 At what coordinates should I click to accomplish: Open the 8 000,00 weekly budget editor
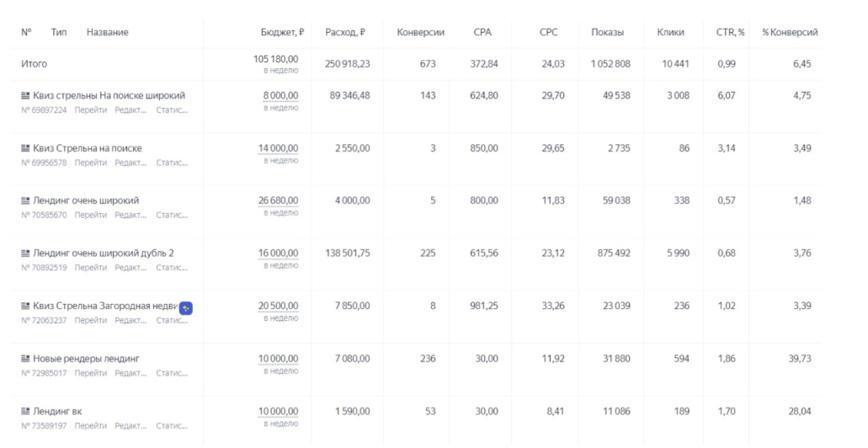pyautogui.click(x=280, y=96)
